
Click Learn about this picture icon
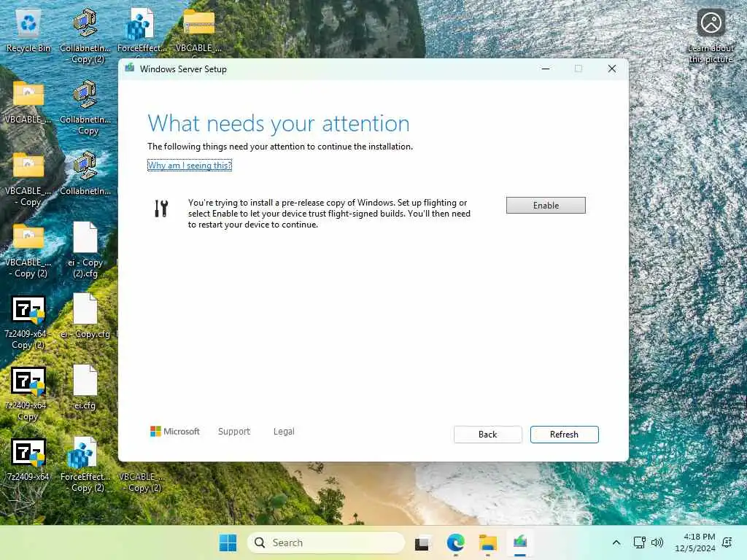[x=711, y=36]
